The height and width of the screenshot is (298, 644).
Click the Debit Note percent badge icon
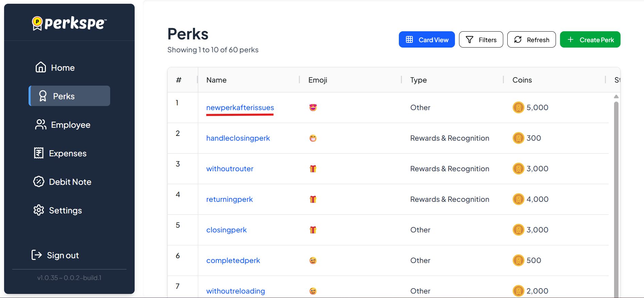click(x=39, y=182)
